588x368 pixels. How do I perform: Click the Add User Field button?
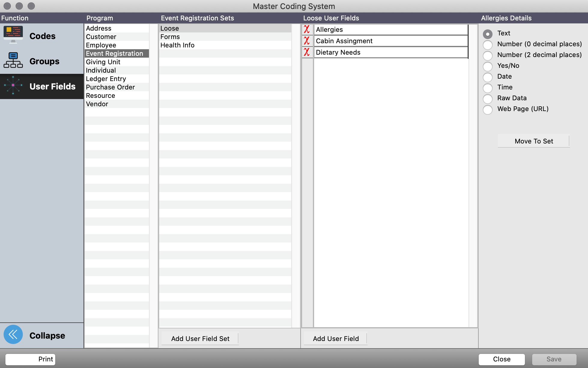click(x=335, y=339)
